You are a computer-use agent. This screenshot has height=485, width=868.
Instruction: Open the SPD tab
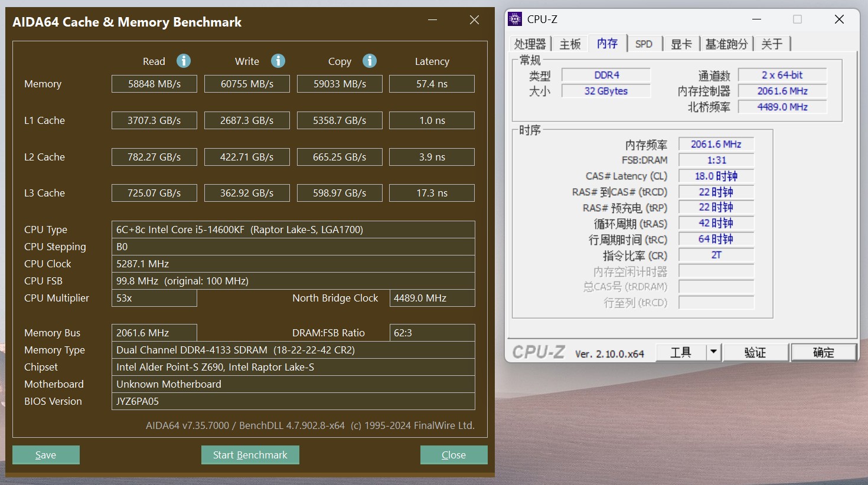pos(644,44)
